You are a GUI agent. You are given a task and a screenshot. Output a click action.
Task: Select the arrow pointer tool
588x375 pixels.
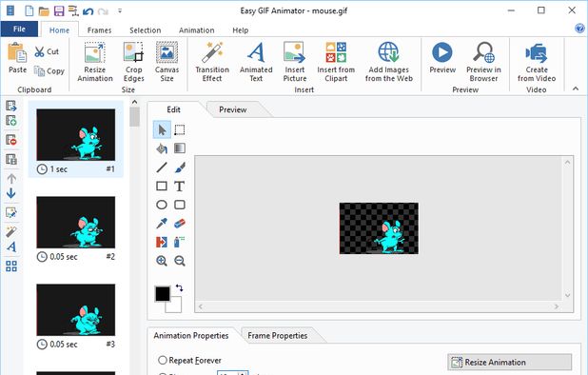(x=162, y=129)
